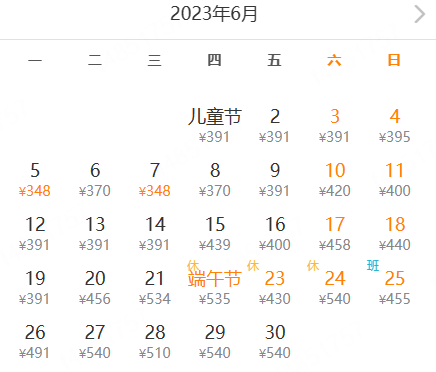Click the Monday 一 column header
The height and width of the screenshot is (372, 436).
(35, 60)
